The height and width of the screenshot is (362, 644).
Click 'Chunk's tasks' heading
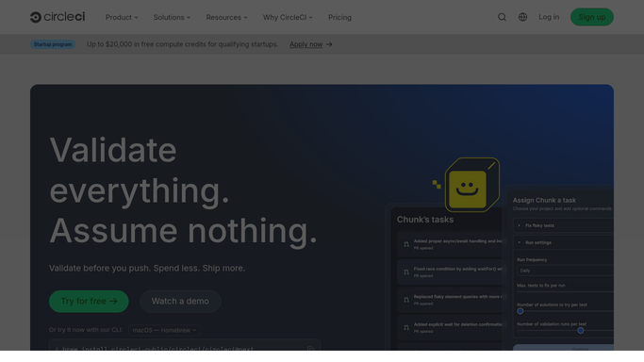[425, 220]
